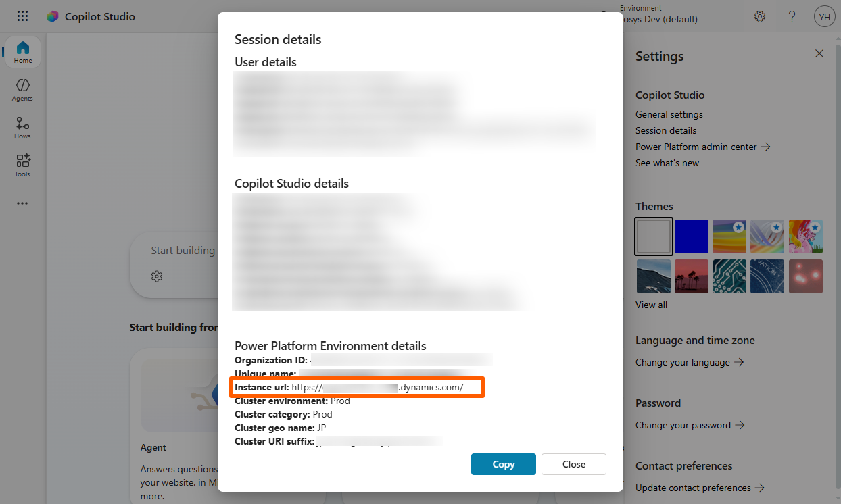
Task: Open Flows in the left sidebar
Action: 22,128
